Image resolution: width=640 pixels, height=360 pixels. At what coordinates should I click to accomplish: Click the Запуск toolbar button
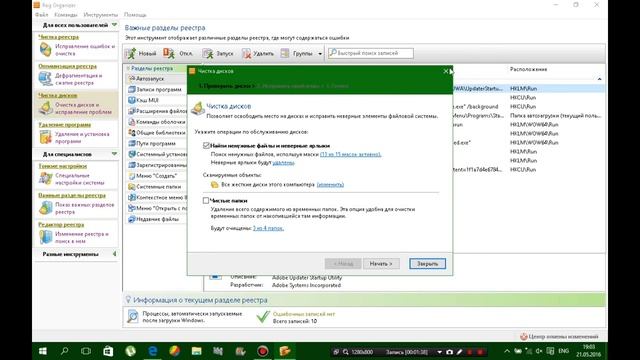(x=218, y=53)
